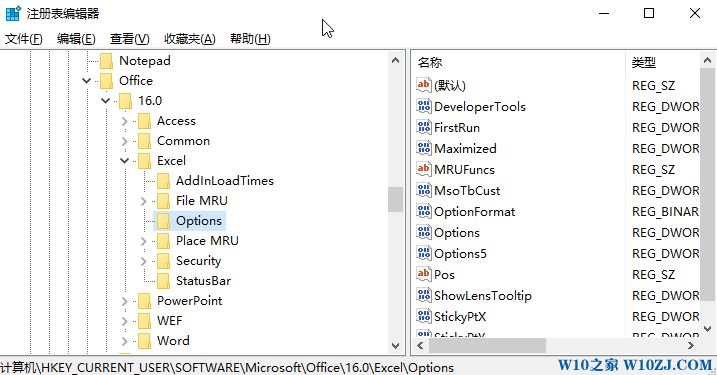Click the Access folder icon
The image size is (717, 375).
(x=144, y=121)
